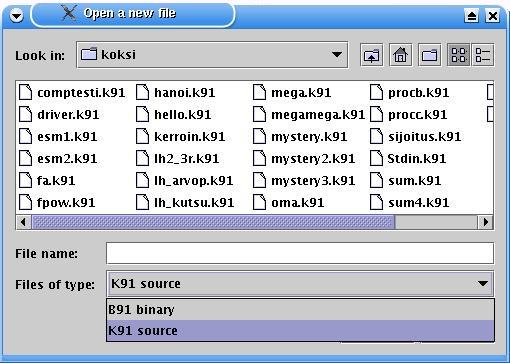Viewport: 510px width, 363px height.
Task: Click the folder icon beside koksi
Action: (89, 54)
